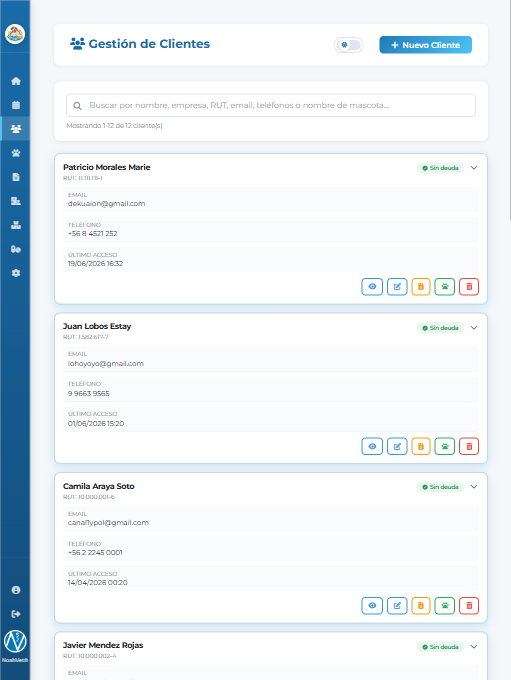This screenshot has width=511, height=680.
Task: Toggle the theme switch in header
Action: point(348,45)
